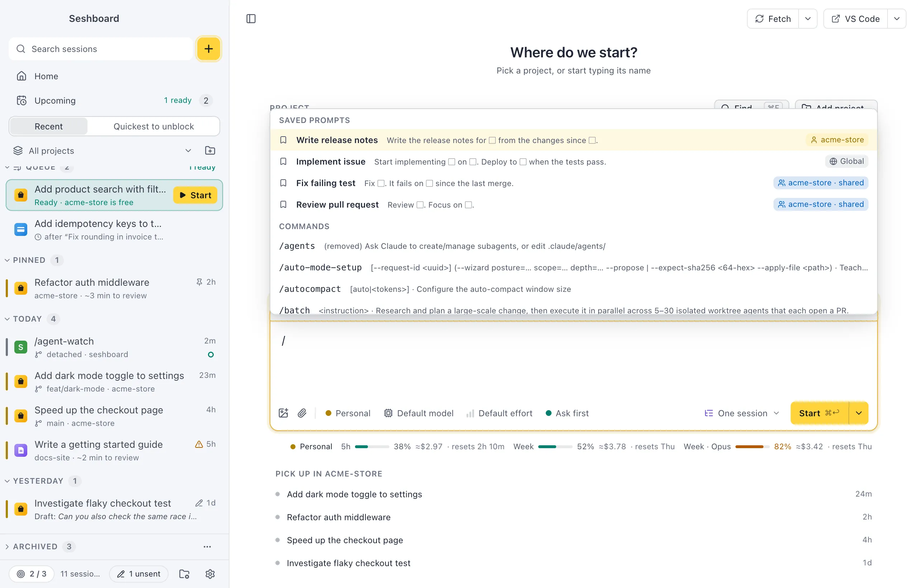Click the yellow new session plus button
The width and height of the screenshot is (918, 588).
pos(208,49)
